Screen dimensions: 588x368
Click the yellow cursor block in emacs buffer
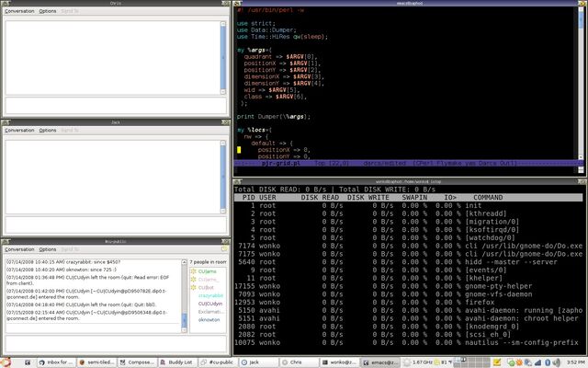[x=239, y=150]
